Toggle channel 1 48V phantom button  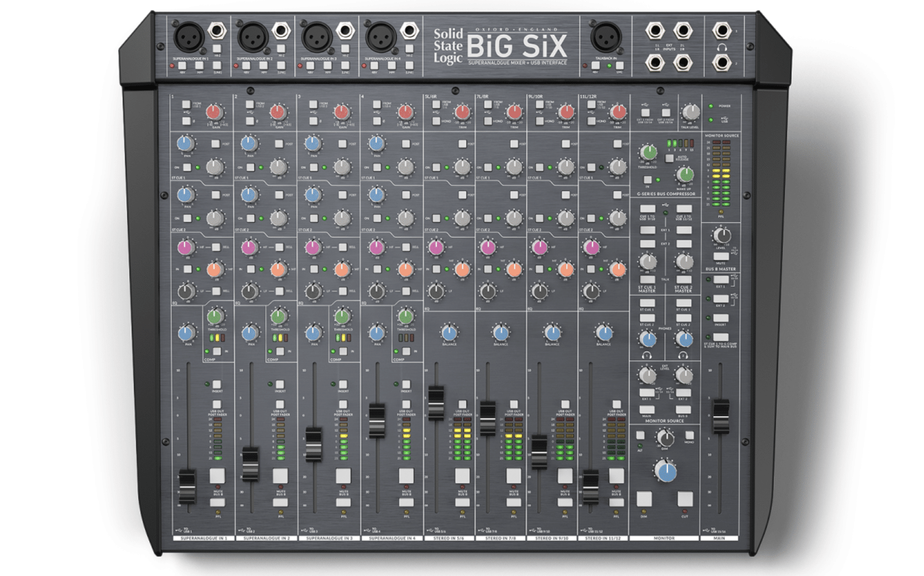tap(182, 66)
